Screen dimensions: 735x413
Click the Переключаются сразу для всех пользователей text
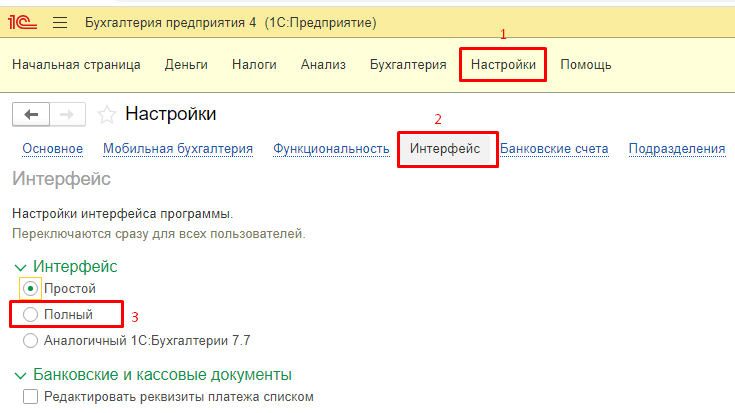pos(158,233)
